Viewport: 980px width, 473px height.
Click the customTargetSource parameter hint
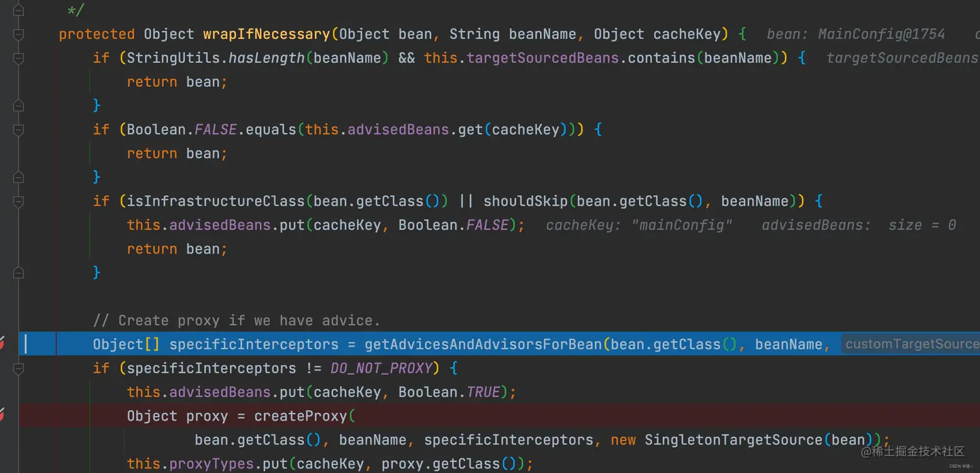(911, 344)
